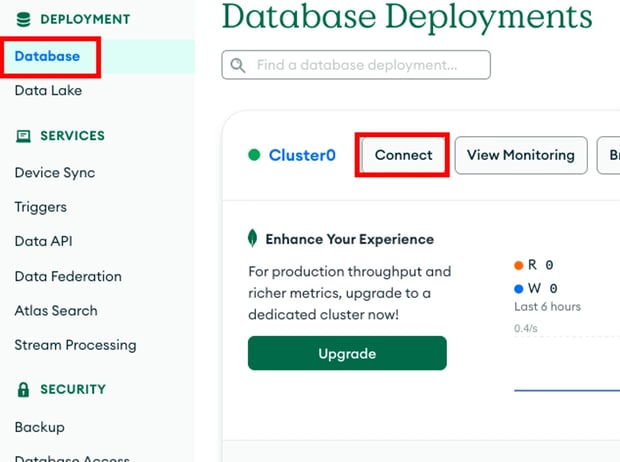This screenshot has width=620, height=462.
Task: Open Stream Processing service
Action: pyautogui.click(x=76, y=345)
